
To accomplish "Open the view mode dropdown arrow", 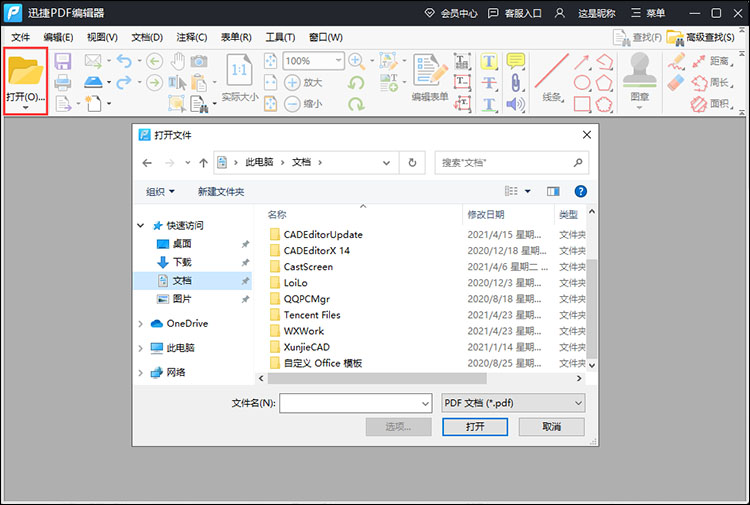I will tap(528, 191).
